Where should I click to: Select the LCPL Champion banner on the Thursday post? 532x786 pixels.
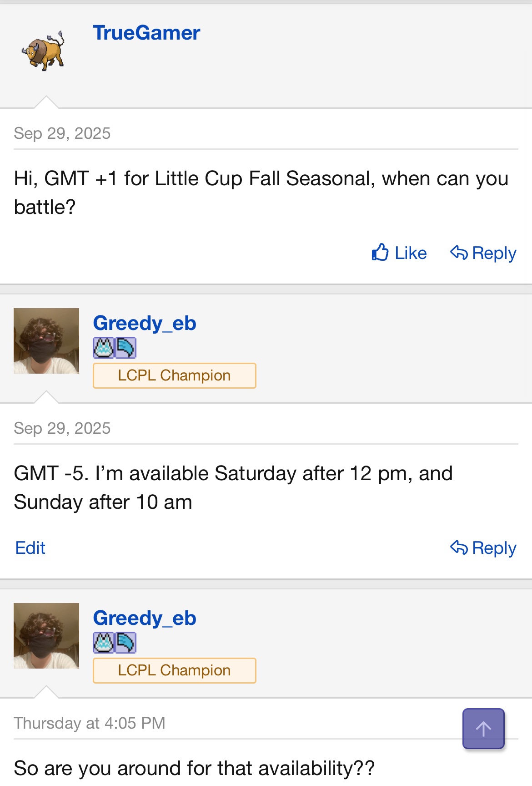pos(174,670)
